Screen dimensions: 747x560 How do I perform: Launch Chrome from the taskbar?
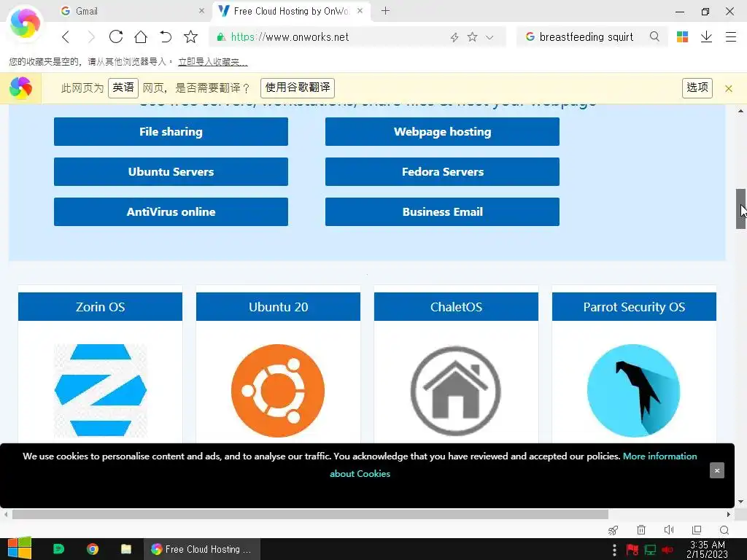click(x=93, y=549)
